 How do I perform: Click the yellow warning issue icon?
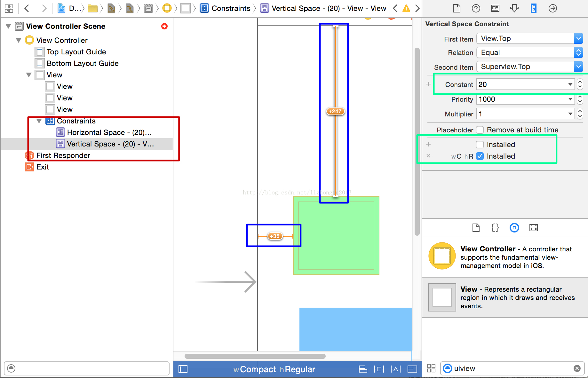(x=406, y=9)
